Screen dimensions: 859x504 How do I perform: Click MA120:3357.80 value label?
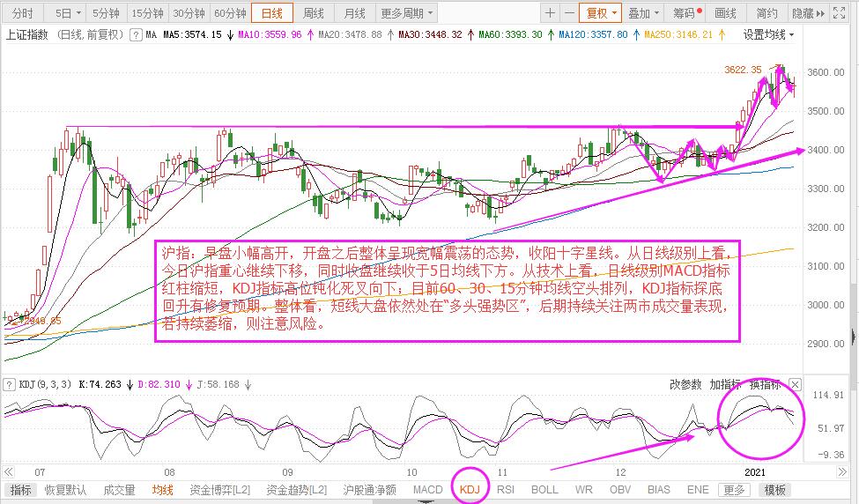click(593, 35)
